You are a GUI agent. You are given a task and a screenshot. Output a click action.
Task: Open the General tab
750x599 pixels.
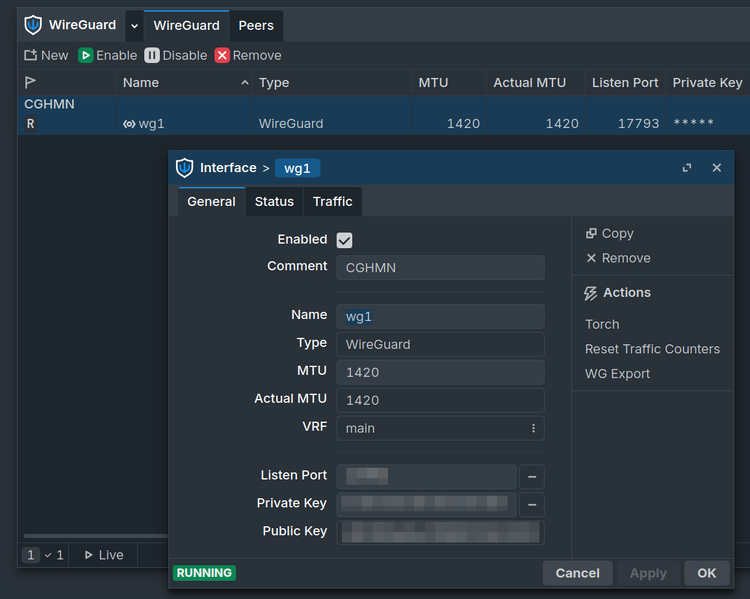click(211, 201)
